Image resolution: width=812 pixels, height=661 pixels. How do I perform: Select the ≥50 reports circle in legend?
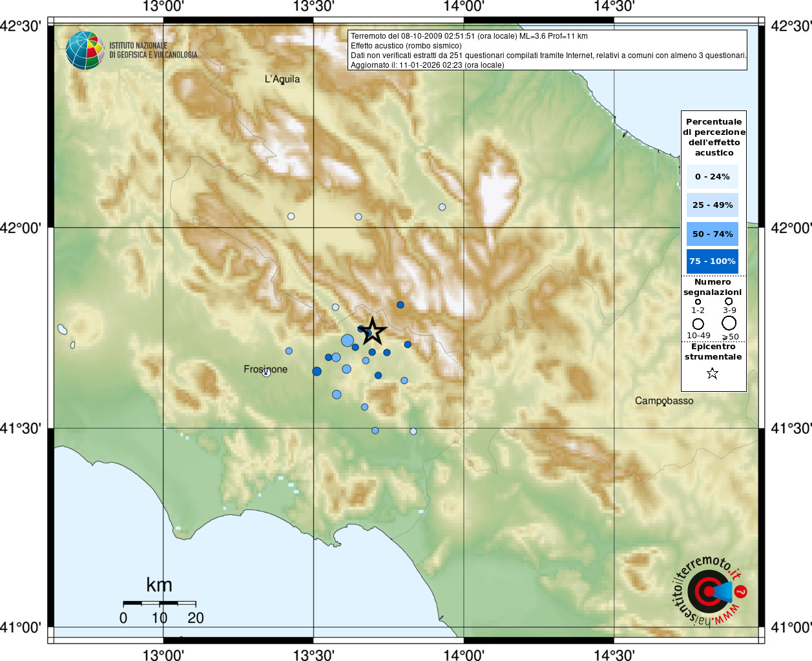click(729, 323)
